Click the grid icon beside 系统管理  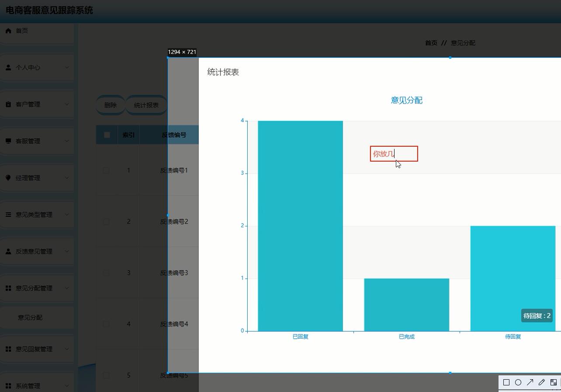point(8,386)
